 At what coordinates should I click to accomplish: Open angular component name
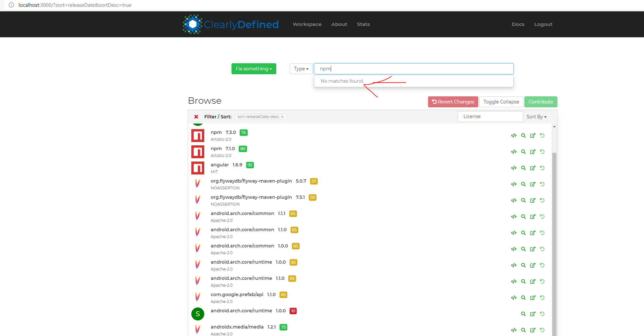[x=220, y=165]
